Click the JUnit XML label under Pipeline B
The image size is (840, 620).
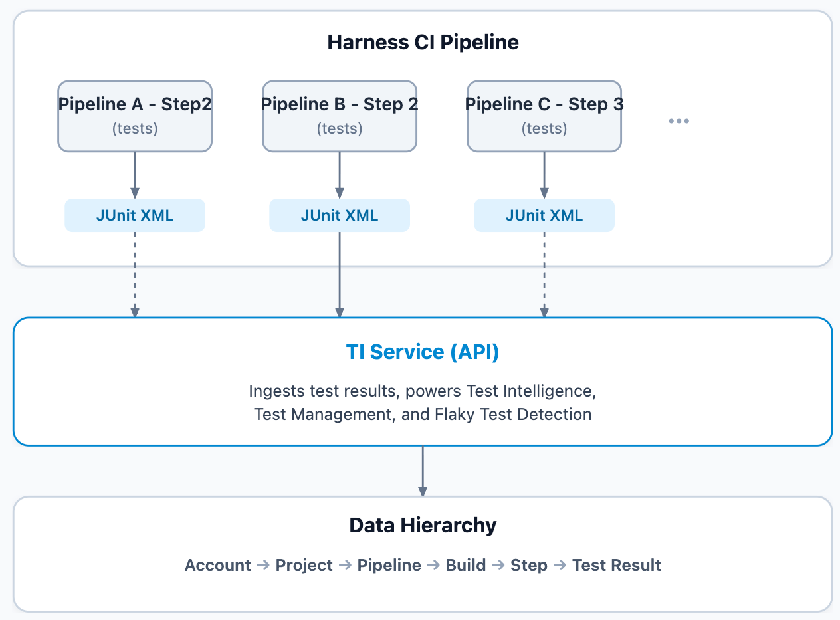coord(340,215)
